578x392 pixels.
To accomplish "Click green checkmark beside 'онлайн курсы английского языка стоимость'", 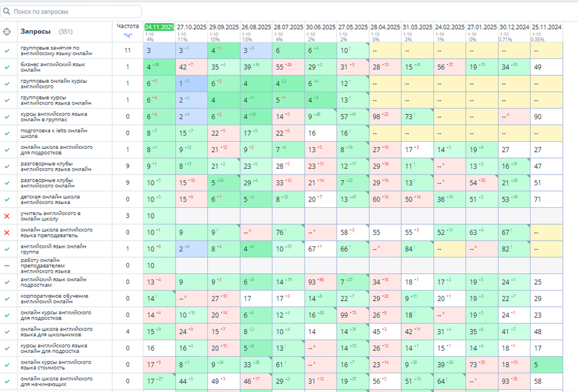I will tap(7, 364).
